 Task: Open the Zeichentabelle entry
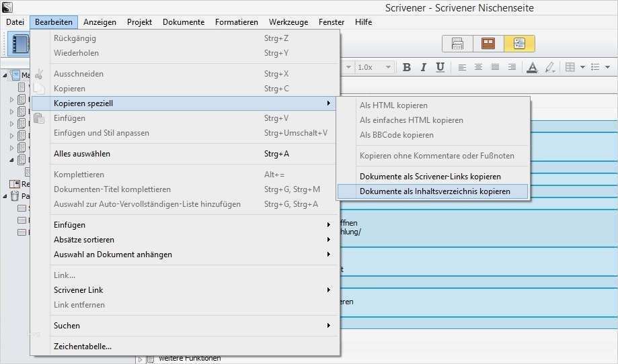point(83,347)
